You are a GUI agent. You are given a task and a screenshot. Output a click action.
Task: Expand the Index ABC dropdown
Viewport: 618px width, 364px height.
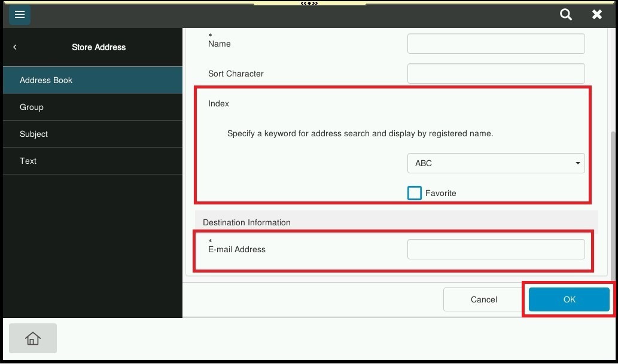(496, 163)
